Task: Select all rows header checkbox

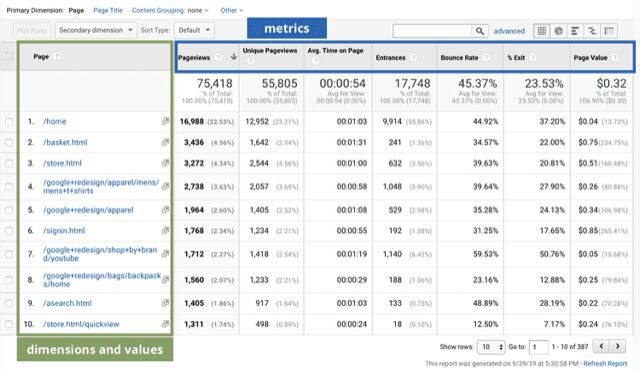Action: (x=9, y=56)
